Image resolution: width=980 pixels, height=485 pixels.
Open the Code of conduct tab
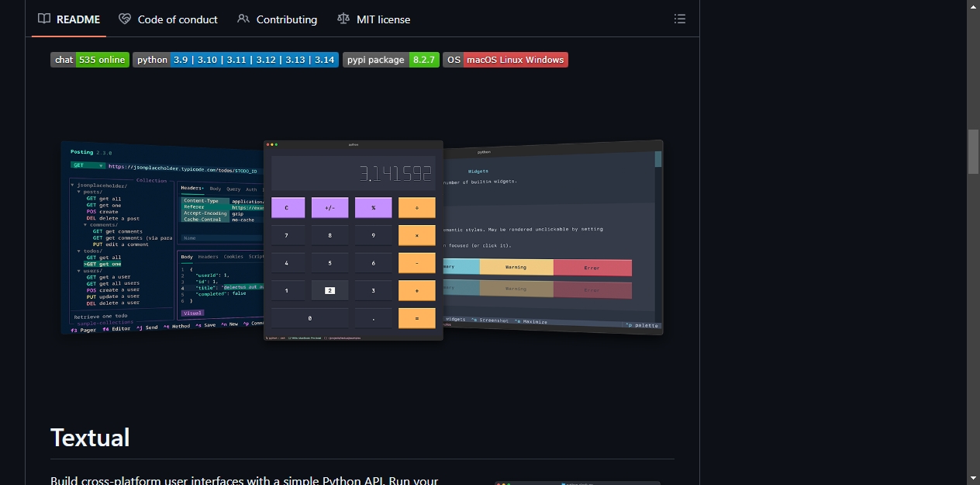coord(168,19)
